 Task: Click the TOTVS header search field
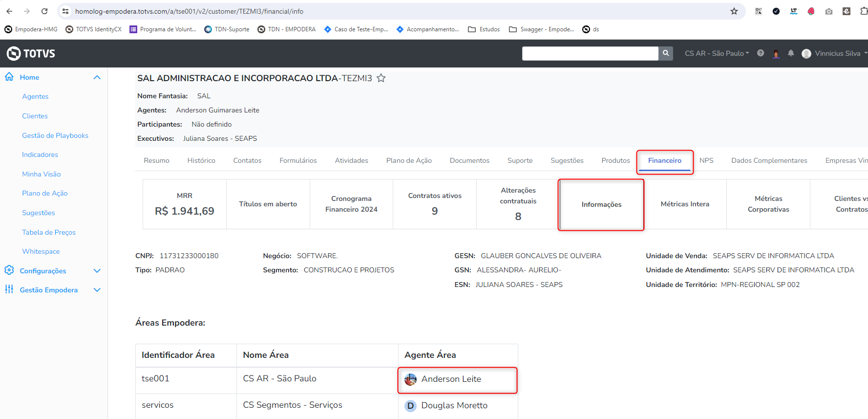(x=590, y=53)
